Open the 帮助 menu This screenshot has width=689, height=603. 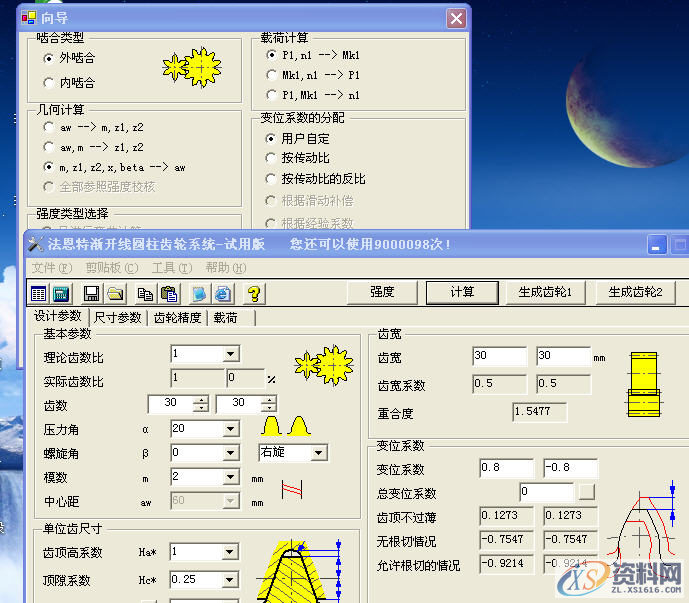[226, 268]
